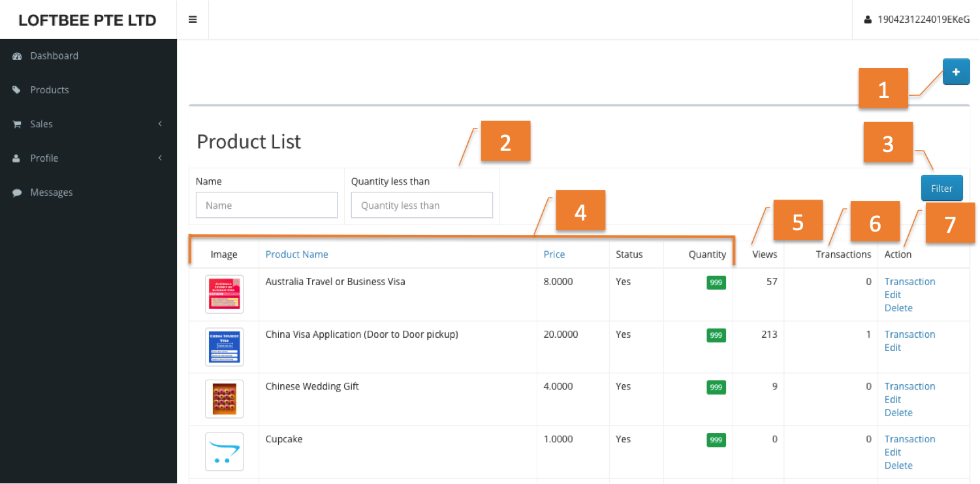980x484 pixels.
Task: Click the Profile person icon in sidebar
Action: click(17, 159)
